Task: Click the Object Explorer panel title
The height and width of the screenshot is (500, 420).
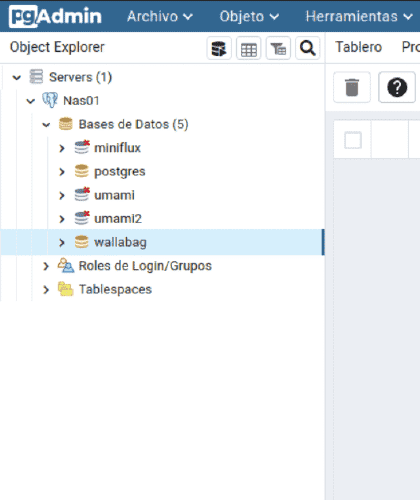Action: (57, 47)
